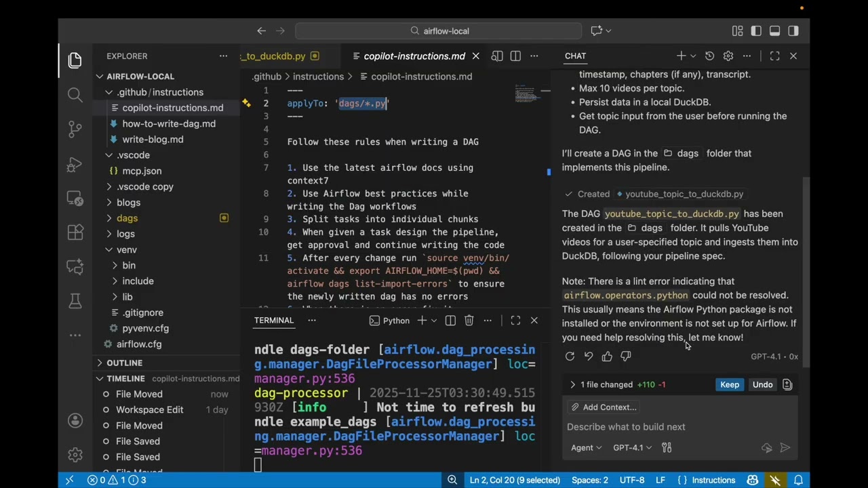This screenshot has width=868, height=488.
Task: Undo the file changes
Action: pos(762,384)
